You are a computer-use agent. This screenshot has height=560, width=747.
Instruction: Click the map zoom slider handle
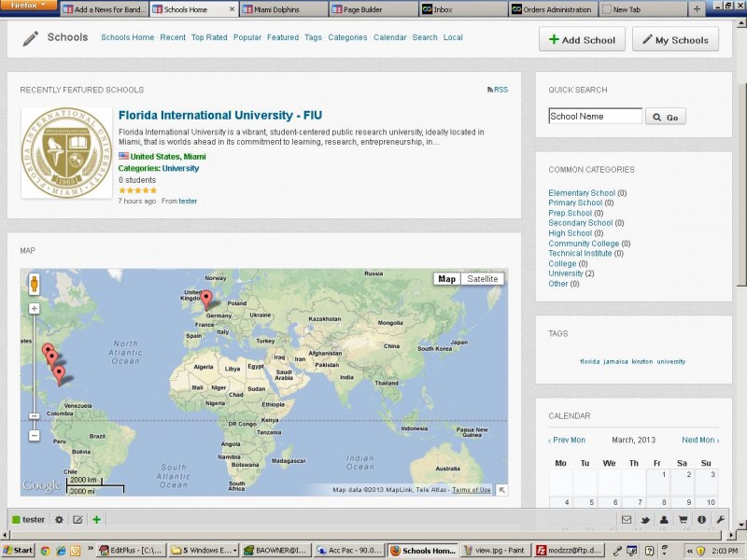35,416
